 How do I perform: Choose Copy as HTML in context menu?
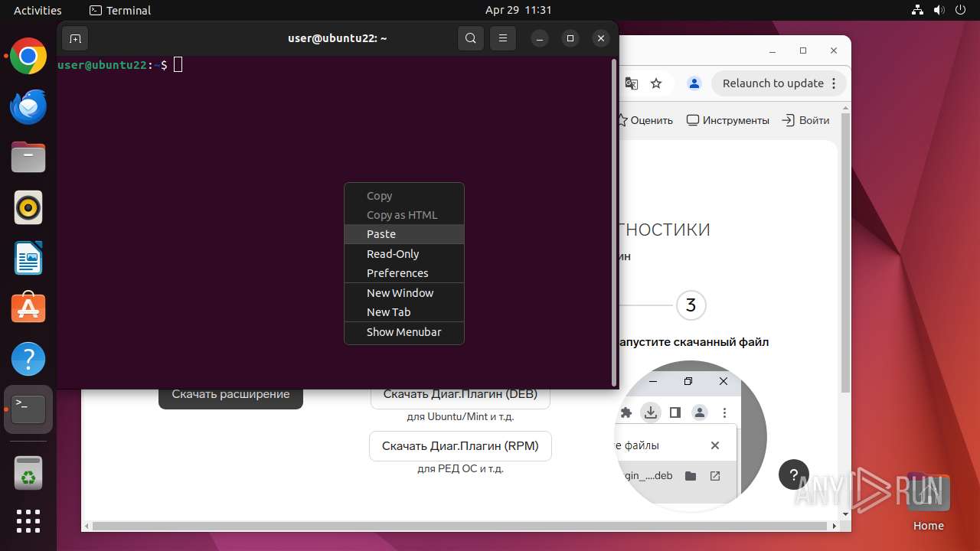pos(404,215)
